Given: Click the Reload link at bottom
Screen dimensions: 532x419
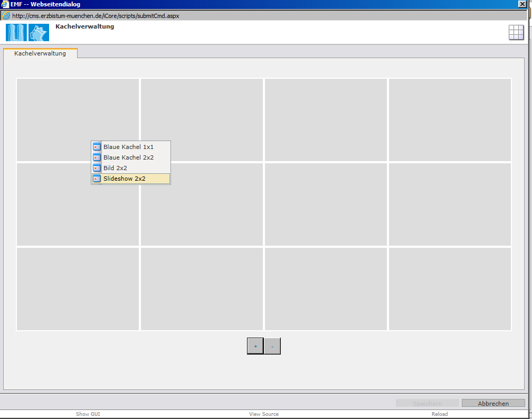Looking at the screenshot, I should click(440, 414).
